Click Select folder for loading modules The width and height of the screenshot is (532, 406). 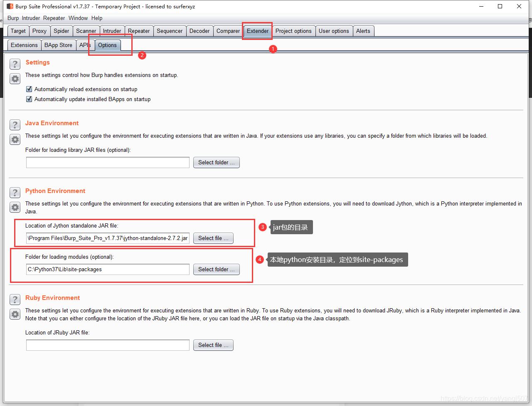point(217,269)
